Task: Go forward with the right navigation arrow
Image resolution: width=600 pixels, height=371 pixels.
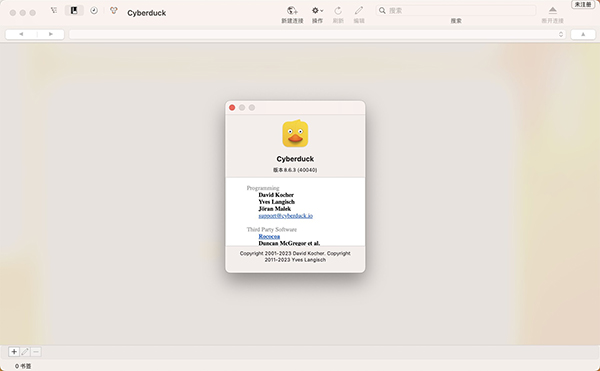Action: coord(51,34)
